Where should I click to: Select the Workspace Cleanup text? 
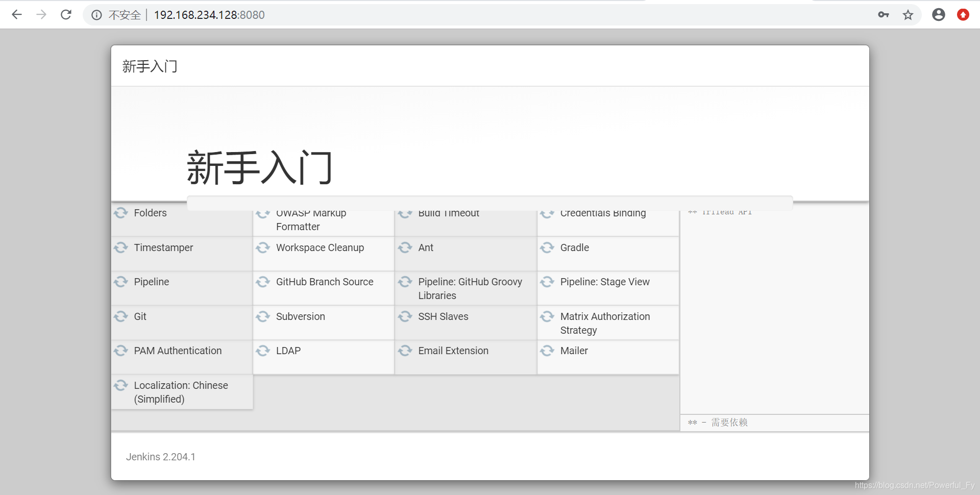[x=320, y=247]
